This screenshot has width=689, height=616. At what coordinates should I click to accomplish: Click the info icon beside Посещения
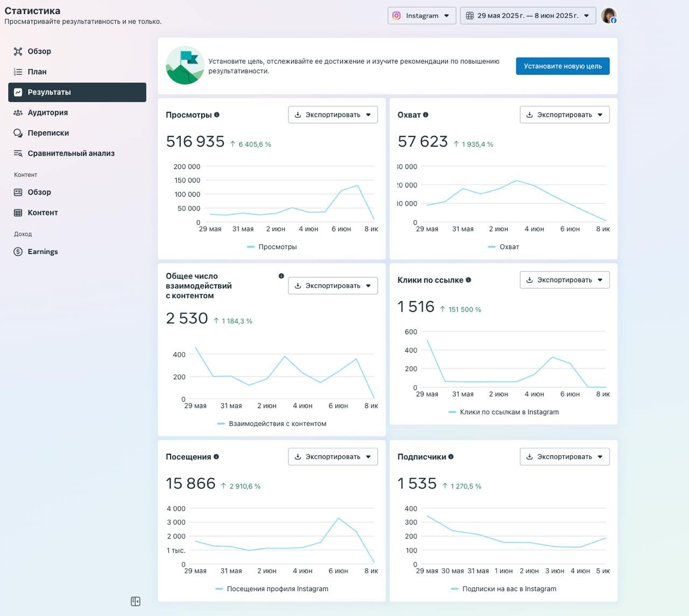[216, 457]
